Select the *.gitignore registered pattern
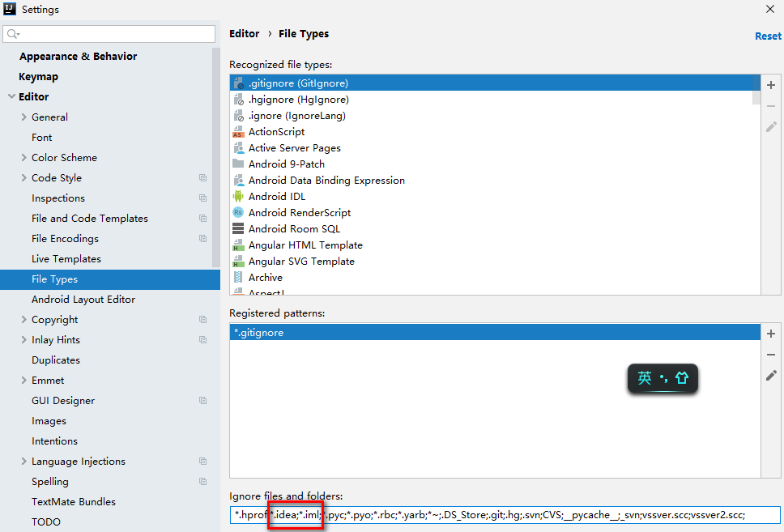The height and width of the screenshot is (532, 784). (x=495, y=333)
